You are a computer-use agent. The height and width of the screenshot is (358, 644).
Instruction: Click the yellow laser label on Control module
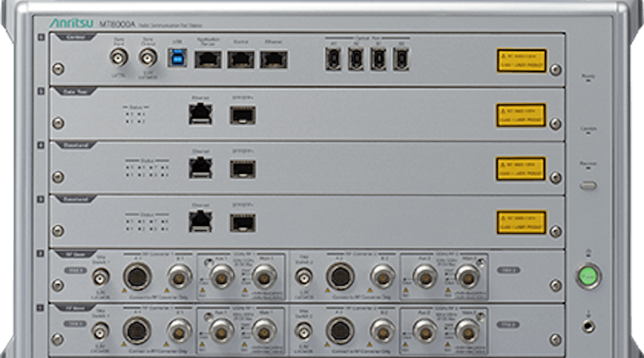point(521,61)
